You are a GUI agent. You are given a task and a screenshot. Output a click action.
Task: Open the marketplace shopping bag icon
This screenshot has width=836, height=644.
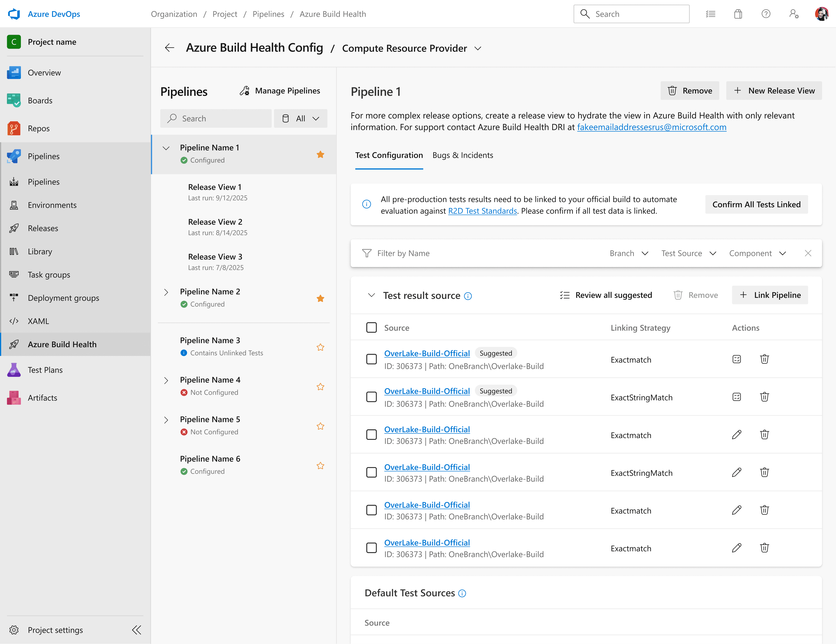[x=738, y=14]
